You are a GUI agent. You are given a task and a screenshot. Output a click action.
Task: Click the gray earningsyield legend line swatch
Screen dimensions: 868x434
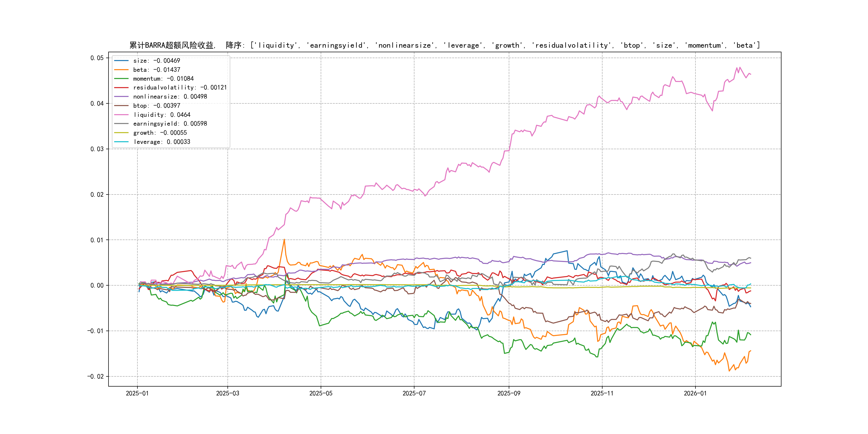point(121,124)
